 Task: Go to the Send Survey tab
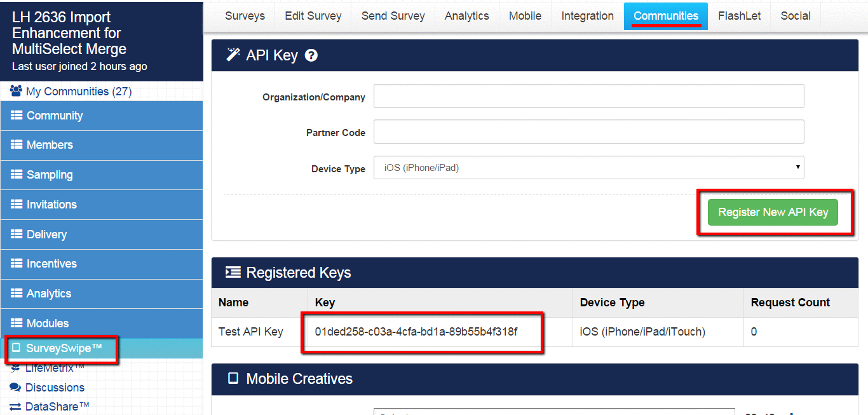point(393,16)
